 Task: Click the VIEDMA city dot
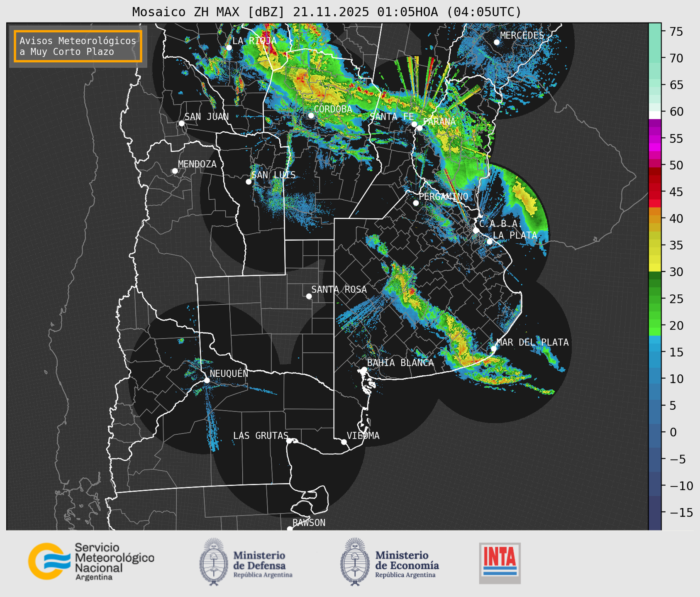click(x=344, y=442)
